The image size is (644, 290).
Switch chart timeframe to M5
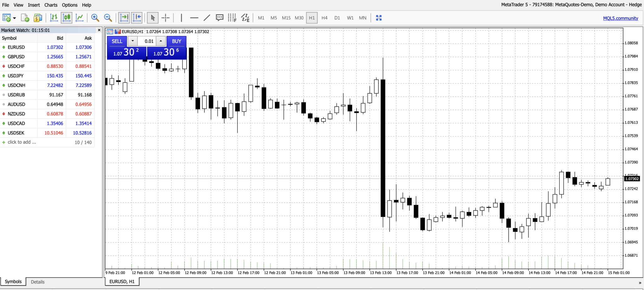click(x=274, y=18)
